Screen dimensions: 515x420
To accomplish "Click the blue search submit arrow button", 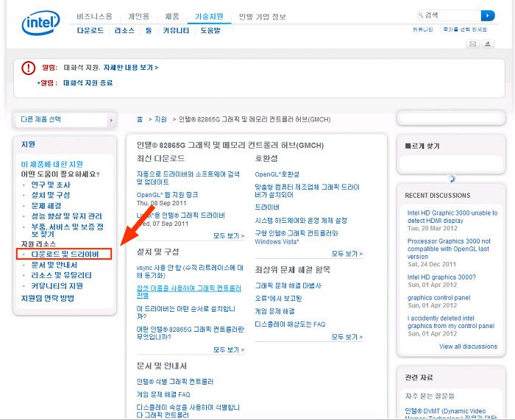I will (x=488, y=15).
